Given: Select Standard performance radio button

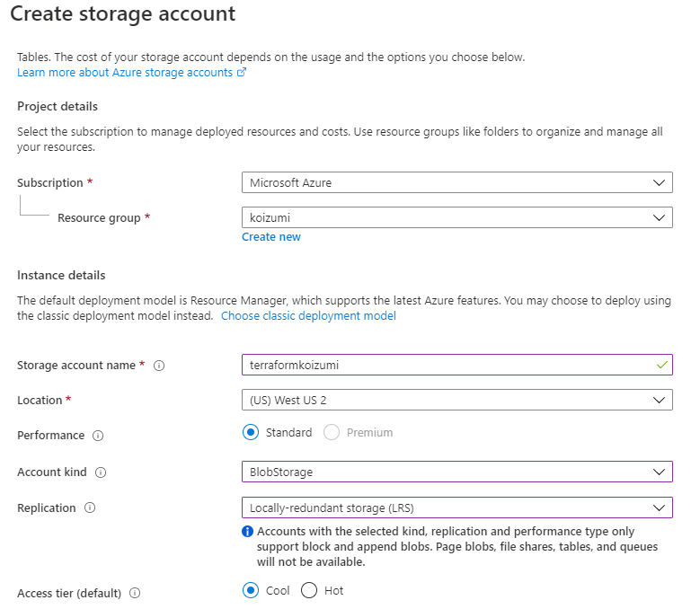Looking at the screenshot, I should tap(251, 433).
